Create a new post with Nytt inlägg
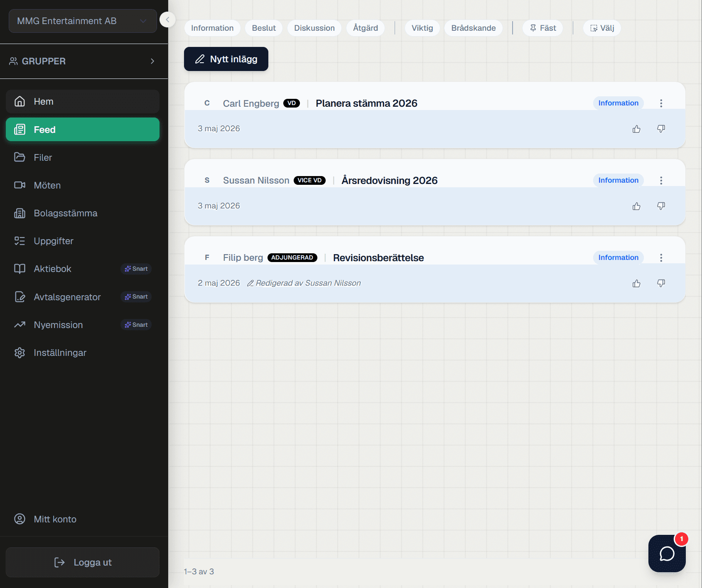The height and width of the screenshot is (588, 702). click(226, 59)
